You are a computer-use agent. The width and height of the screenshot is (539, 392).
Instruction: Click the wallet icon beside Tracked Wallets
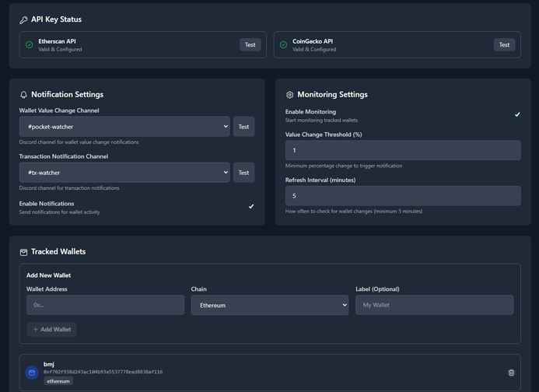[x=23, y=252]
